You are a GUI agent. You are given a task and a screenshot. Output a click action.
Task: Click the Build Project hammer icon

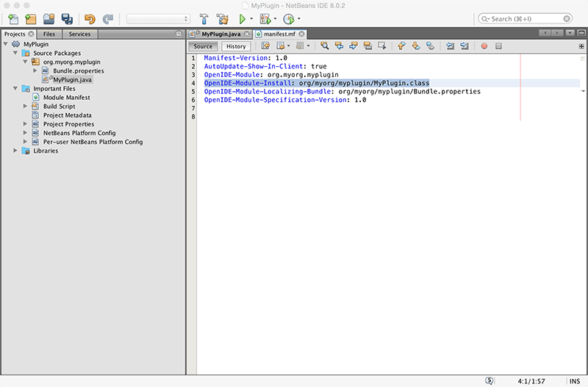point(204,19)
